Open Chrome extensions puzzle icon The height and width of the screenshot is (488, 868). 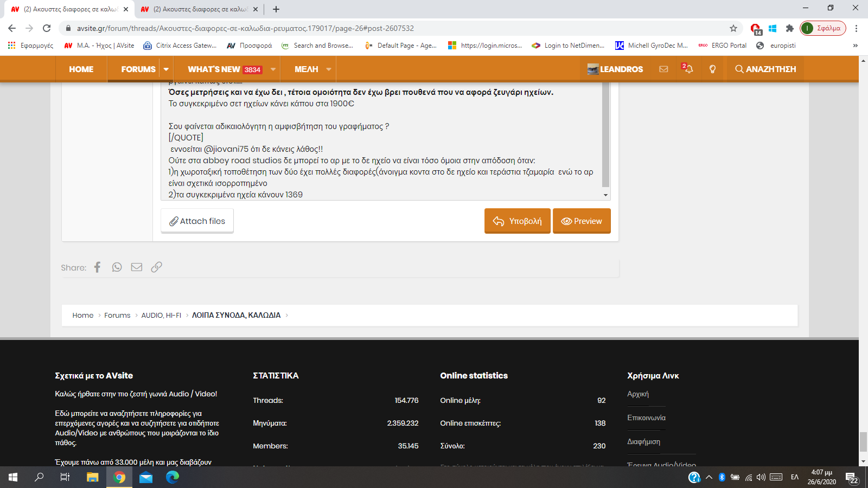790,28
